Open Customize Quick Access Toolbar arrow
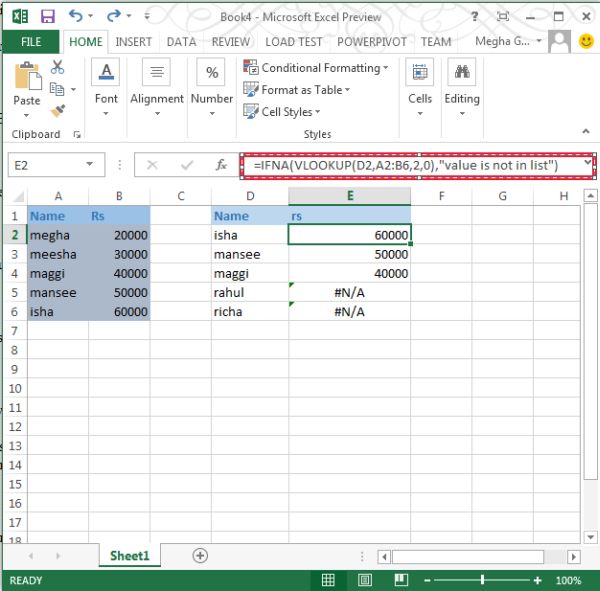This screenshot has width=600, height=591. (x=147, y=16)
